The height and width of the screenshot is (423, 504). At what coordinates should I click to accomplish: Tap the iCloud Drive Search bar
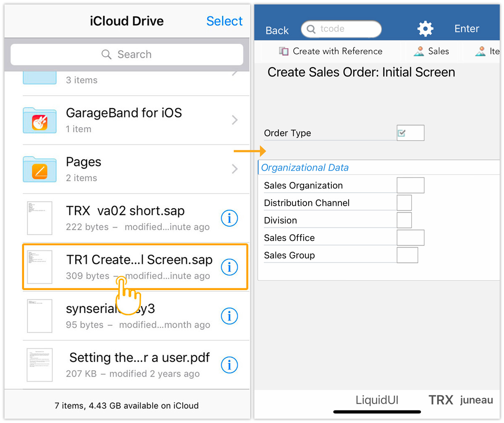coord(126,55)
